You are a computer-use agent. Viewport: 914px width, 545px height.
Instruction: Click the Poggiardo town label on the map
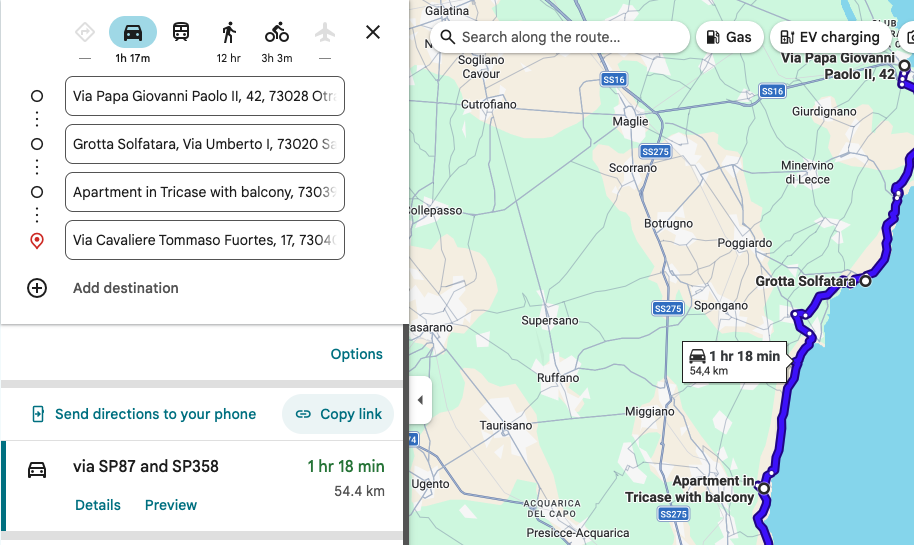tap(744, 243)
